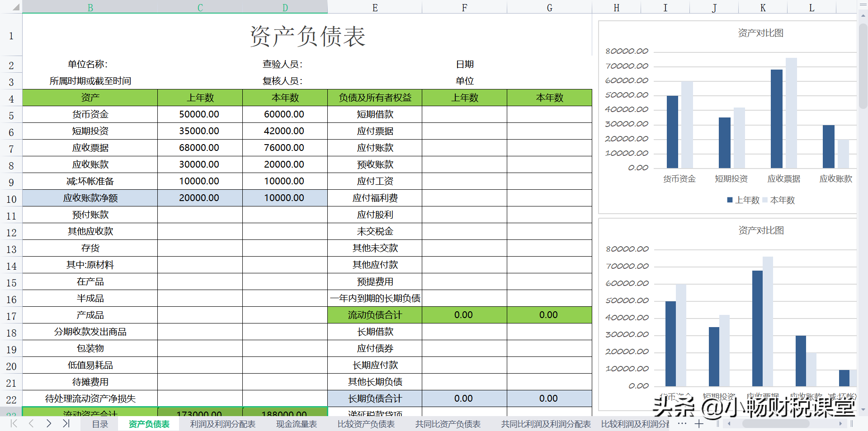This screenshot has height=431, width=868.
Task: Switch to 利润及利润分配表 sheet
Action: click(x=222, y=424)
